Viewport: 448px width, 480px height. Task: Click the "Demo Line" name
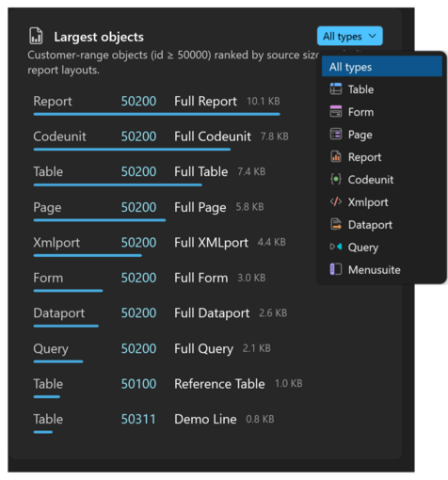point(205,419)
